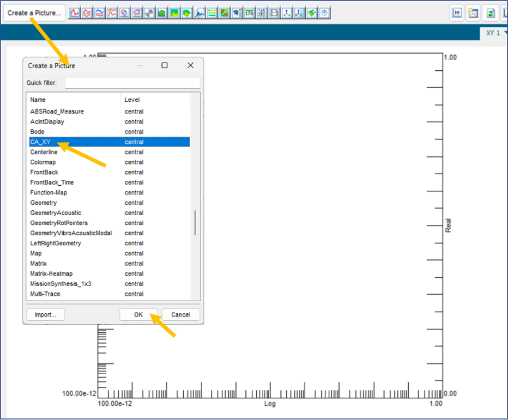508x420 pixels.
Task: Pick the Centerline entry
Action: click(x=110, y=152)
